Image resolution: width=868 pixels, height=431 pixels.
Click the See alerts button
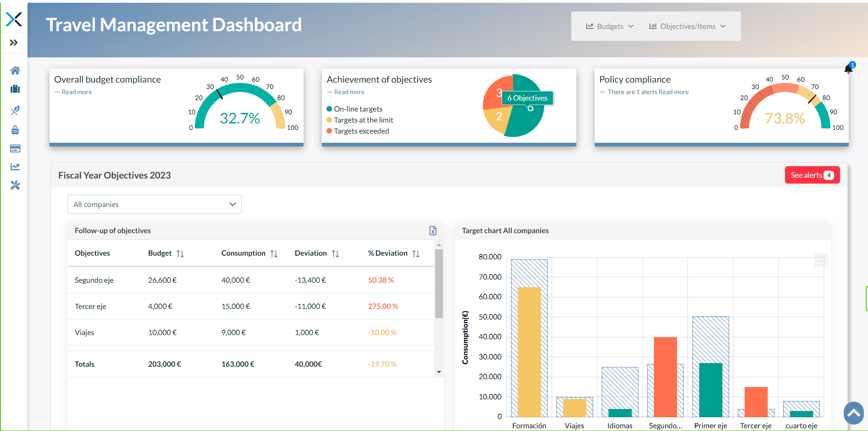coord(812,175)
